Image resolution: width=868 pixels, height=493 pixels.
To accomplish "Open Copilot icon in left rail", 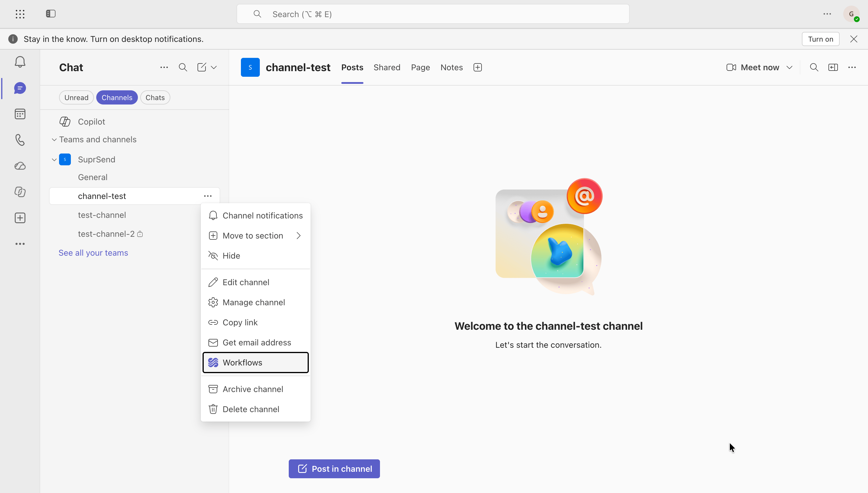I will [20, 192].
